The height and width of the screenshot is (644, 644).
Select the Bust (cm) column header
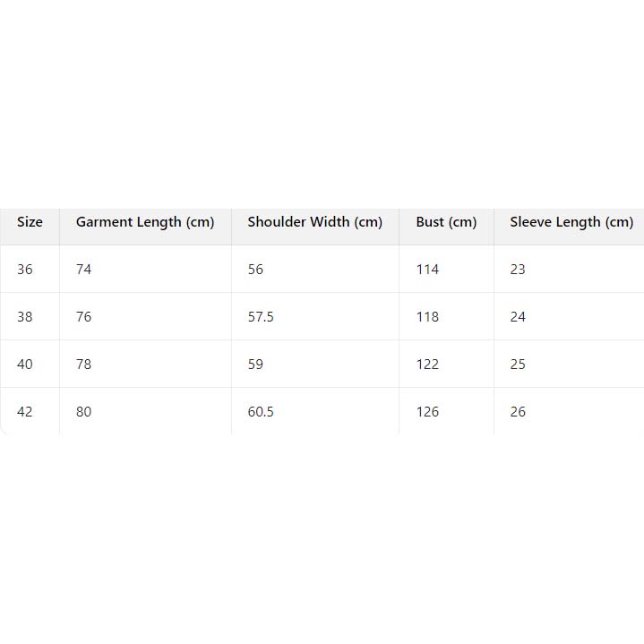(x=446, y=222)
